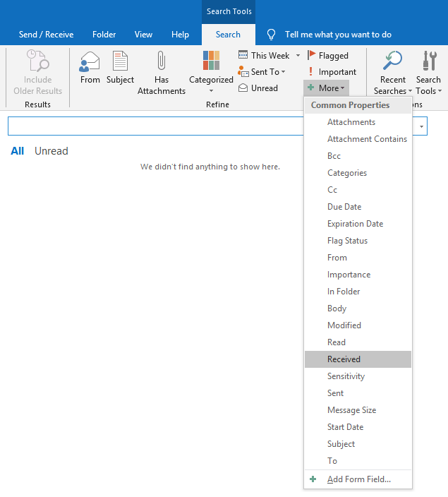Viewport: 448px width, 497px height.
Task: Open Search Tools dropdown menu
Action: click(x=440, y=91)
